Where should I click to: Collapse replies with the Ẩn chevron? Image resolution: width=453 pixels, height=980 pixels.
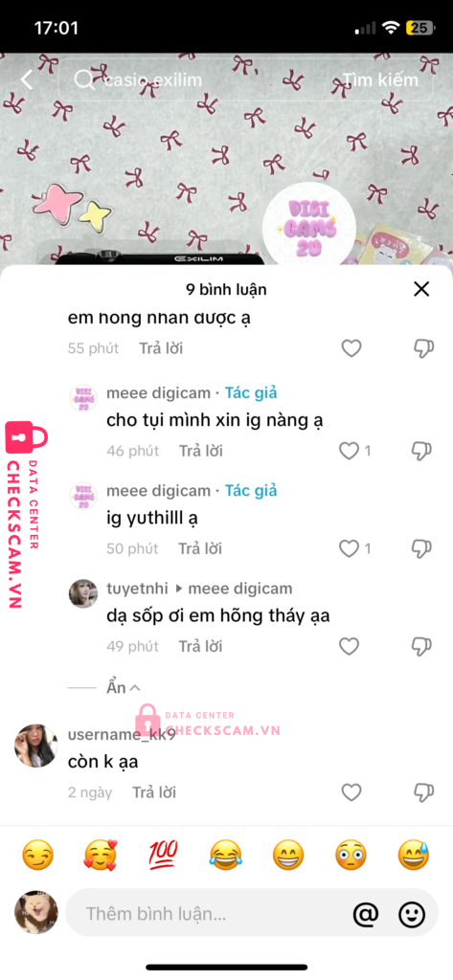tap(124, 687)
